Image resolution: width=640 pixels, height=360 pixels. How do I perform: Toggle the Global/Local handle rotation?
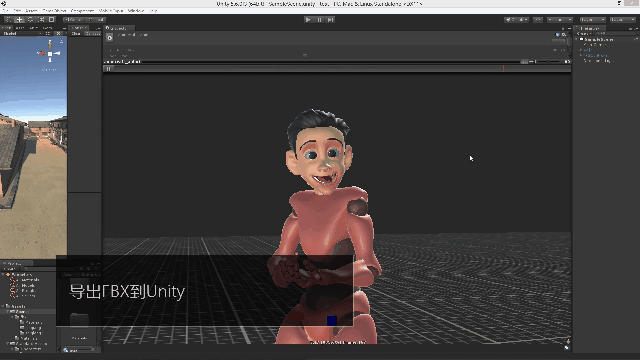coord(96,20)
